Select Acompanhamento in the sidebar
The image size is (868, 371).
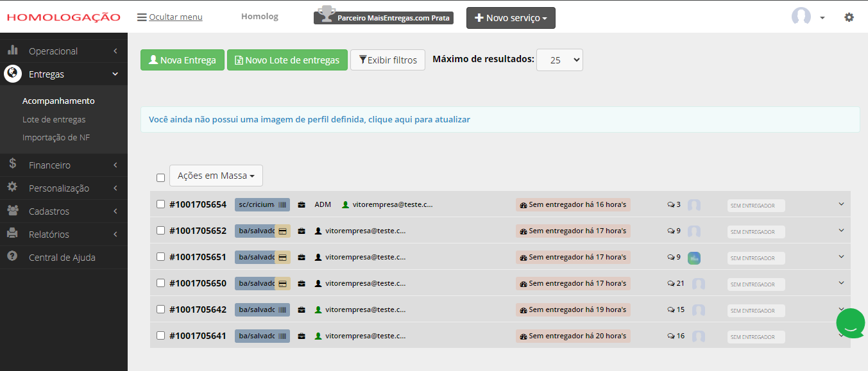(x=58, y=101)
